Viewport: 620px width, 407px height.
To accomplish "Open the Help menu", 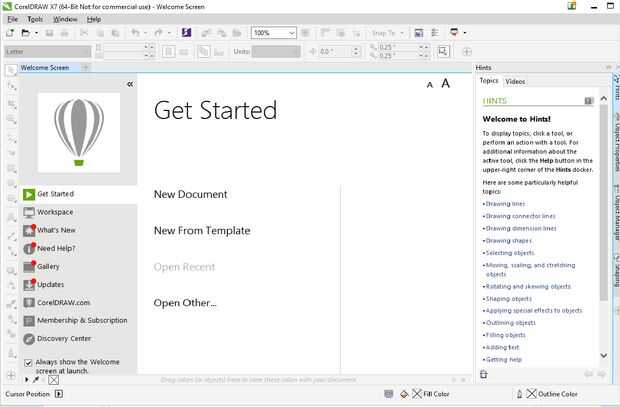I will coord(94,19).
